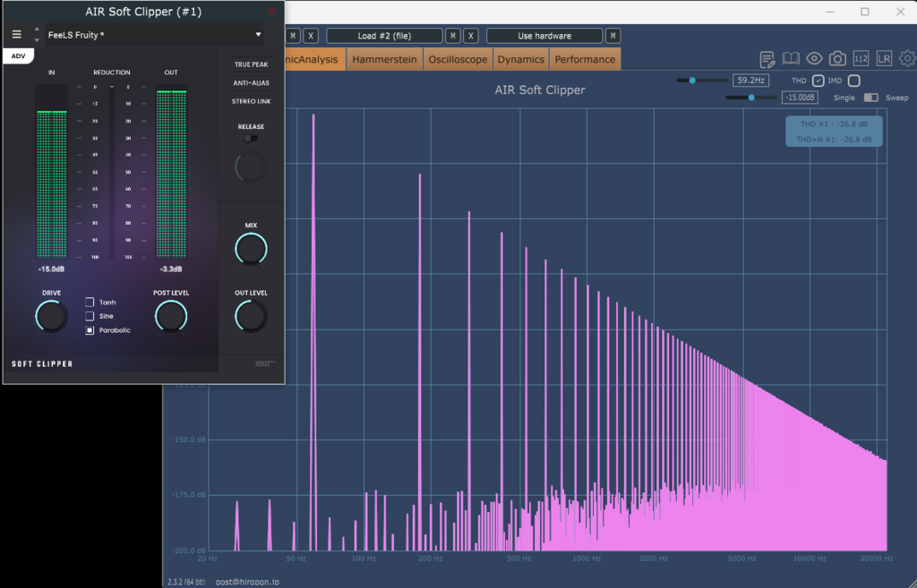Click the MIX knob

click(251, 249)
